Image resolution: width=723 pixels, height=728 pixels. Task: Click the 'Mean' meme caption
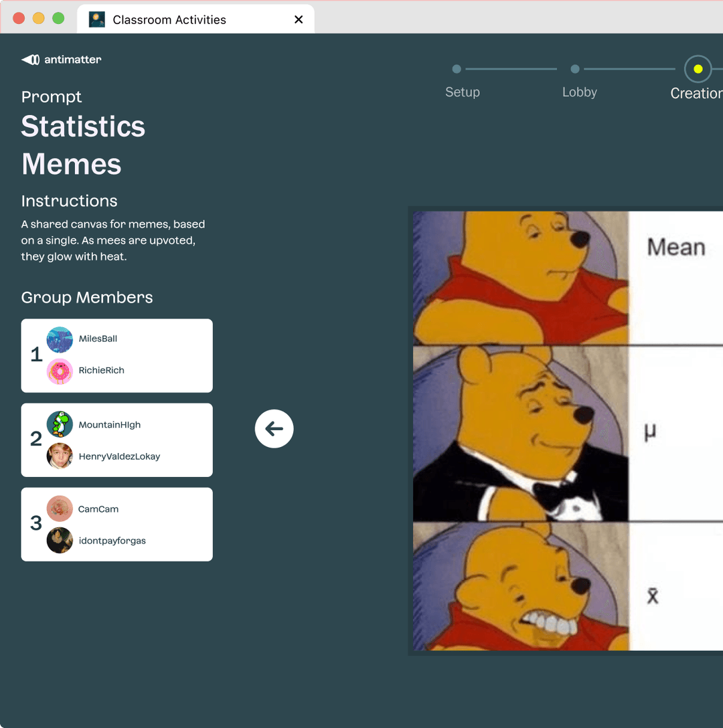(x=676, y=247)
